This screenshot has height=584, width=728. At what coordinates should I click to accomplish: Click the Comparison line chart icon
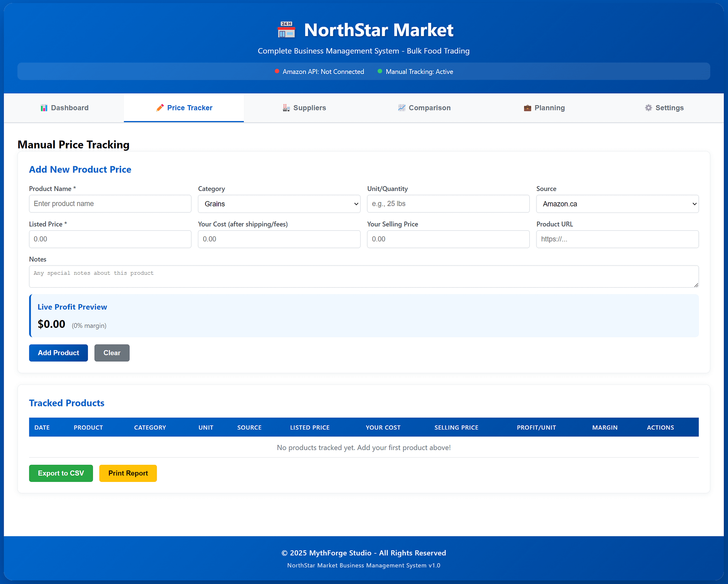coord(402,108)
